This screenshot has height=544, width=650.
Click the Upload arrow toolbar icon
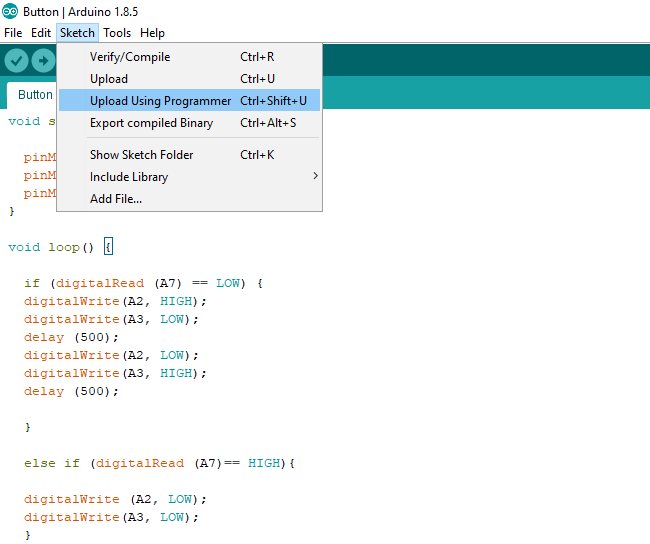tap(43, 61)
